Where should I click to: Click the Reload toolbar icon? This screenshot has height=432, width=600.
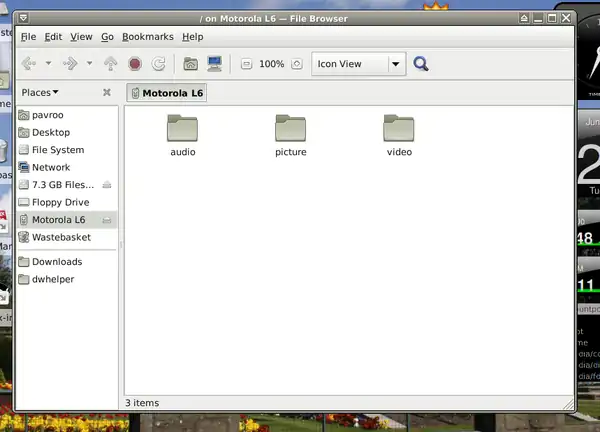159,64
